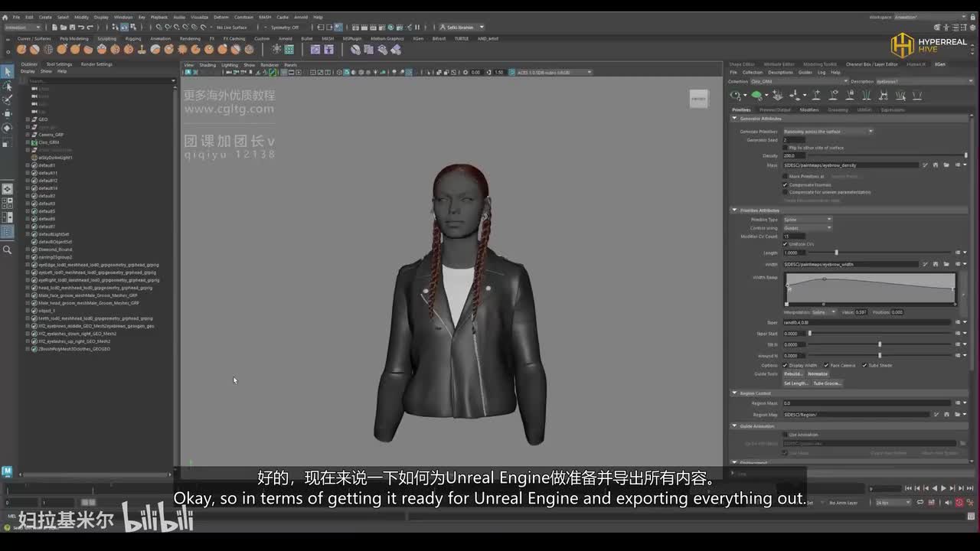This screenshot has height=551, width=980.
Task: Click the viewport cube in the top-right of the viewport
Action: point(699,99)
